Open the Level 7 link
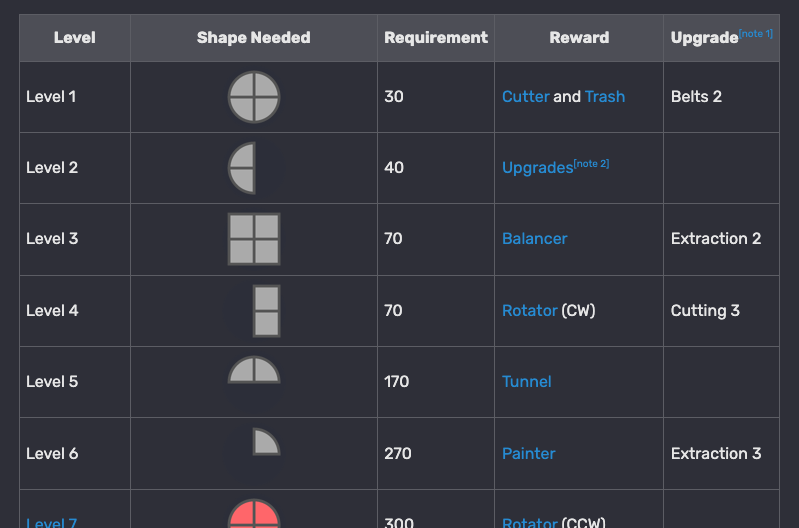The image size is (799, 528). [x=51, y=523]
